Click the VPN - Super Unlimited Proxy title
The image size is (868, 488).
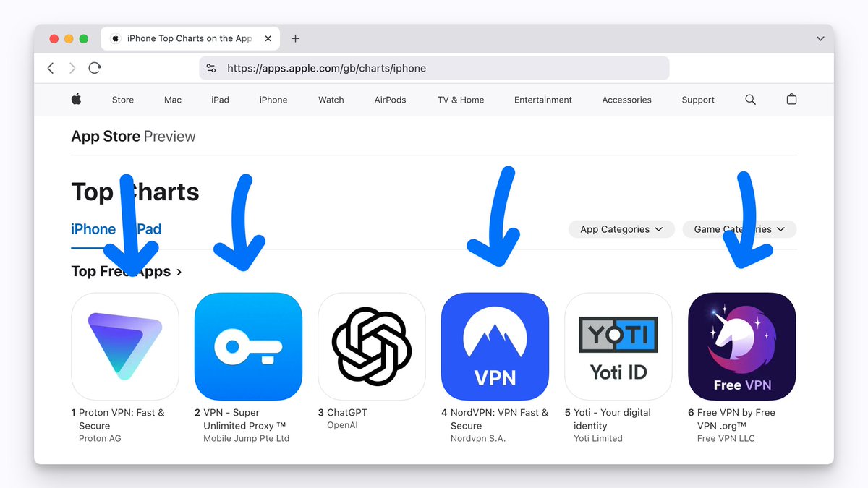(244, 419)
